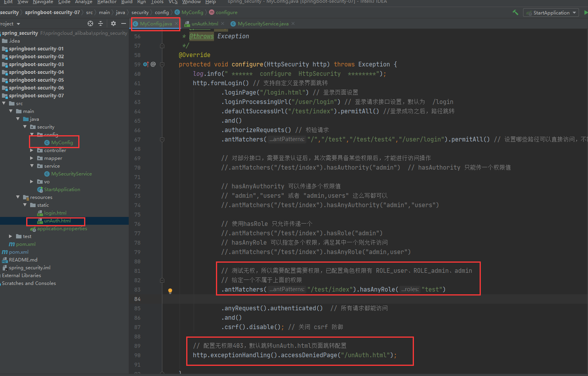Click the yellow intention bulb near line 83
The height and width of the screenshot is (376, 588).
[x=170, y=290]
